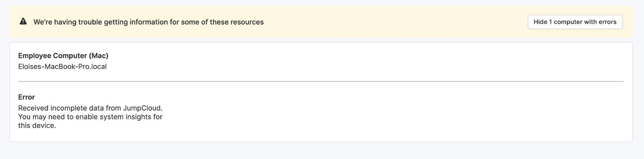Click the warning triangle icon

pyautogui.click(x=23, y=22)
